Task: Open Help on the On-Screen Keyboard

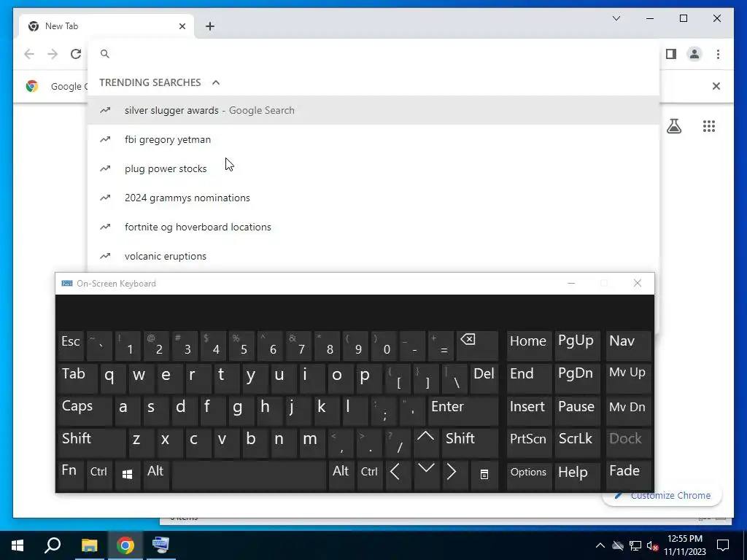Action: [x=577, y=475]
